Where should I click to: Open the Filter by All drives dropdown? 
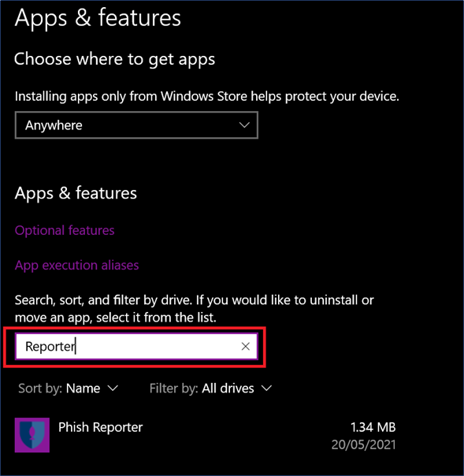[210, 389]
